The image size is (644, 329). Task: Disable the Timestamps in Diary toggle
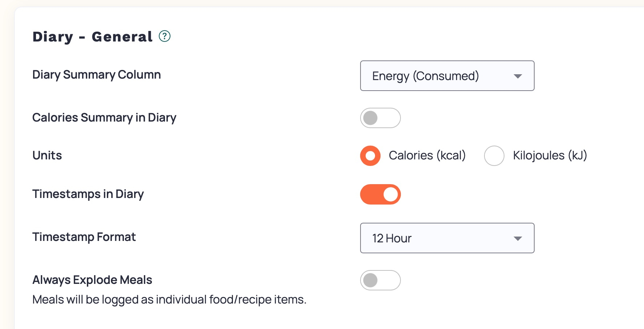(x=380, y=194)
